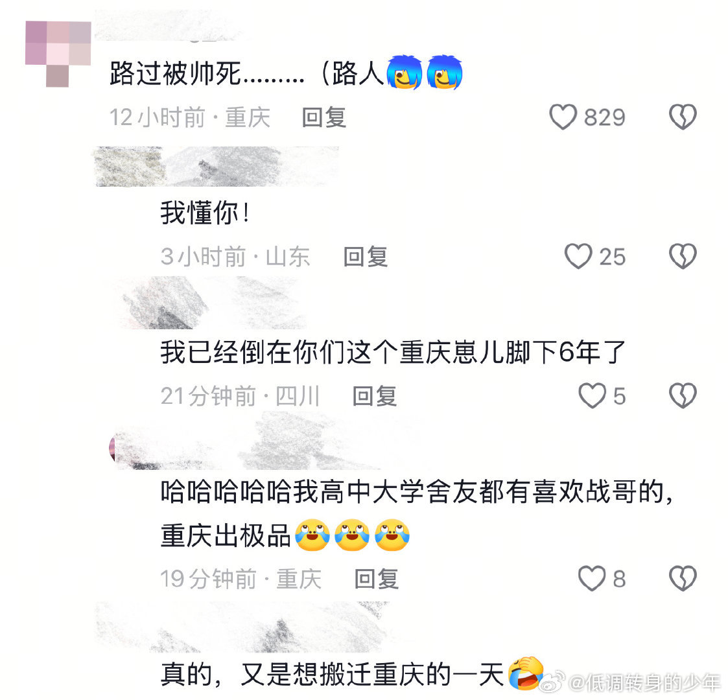Image resolution: width=728 pixels, height=700 pixels.
Task: Like the 我懂你 reply
Action: click(x=578, y=256)
